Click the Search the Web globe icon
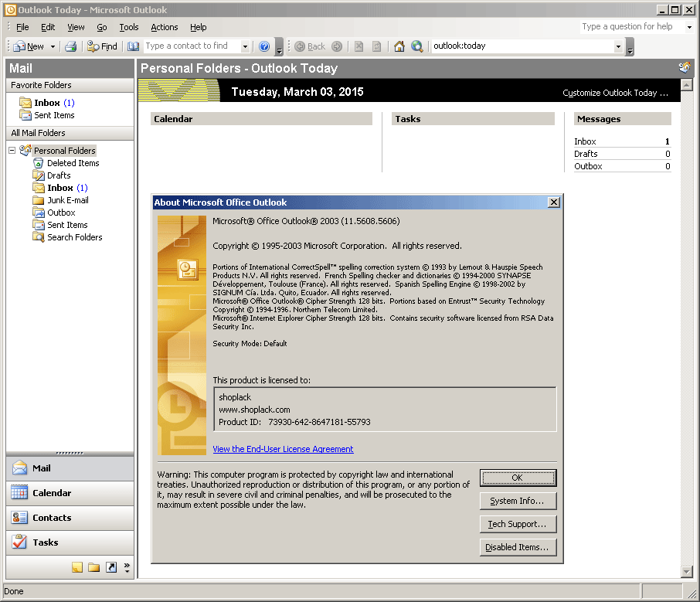Viewport: 700px width, 602px height. click(417, 46)
